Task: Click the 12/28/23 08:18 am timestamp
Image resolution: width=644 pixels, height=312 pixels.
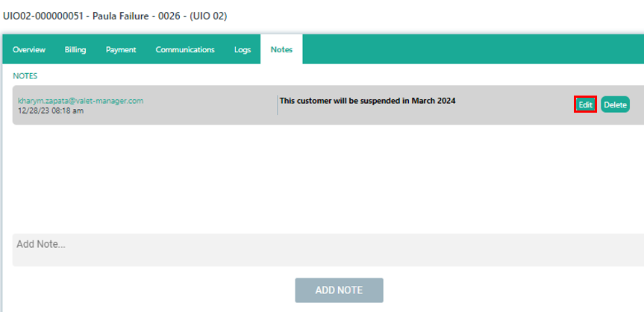Action: (x=51, y=110)
